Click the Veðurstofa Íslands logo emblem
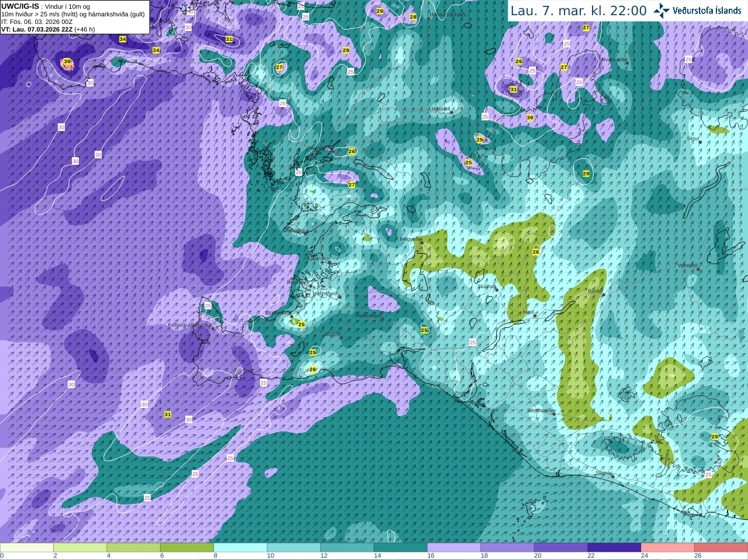 tap(662, 11)
